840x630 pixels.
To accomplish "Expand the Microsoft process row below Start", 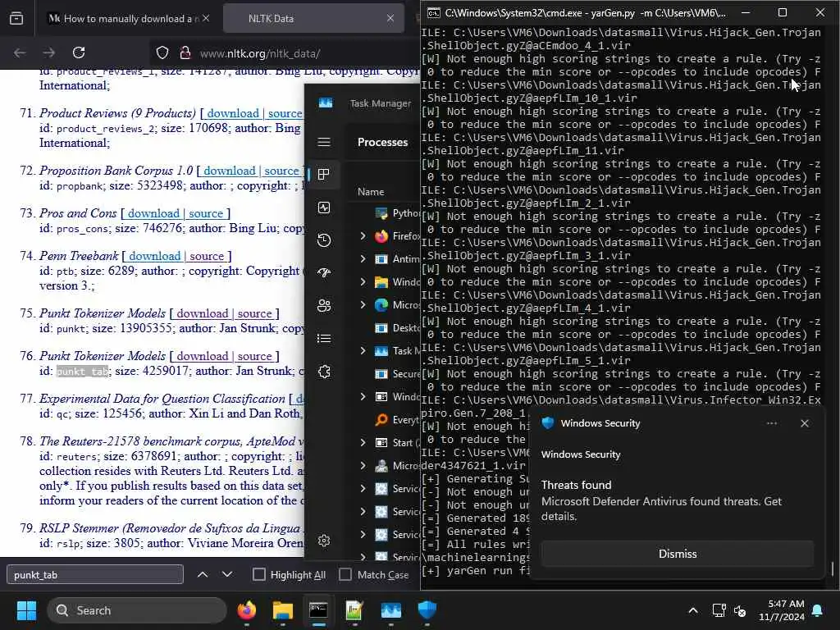I will tap(363, 466).
